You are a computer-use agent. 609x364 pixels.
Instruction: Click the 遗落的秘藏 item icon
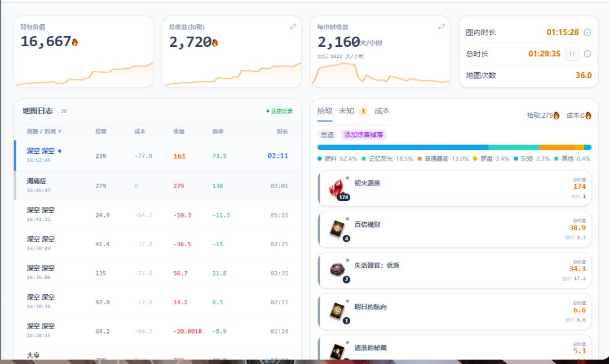tap(337, 350)
